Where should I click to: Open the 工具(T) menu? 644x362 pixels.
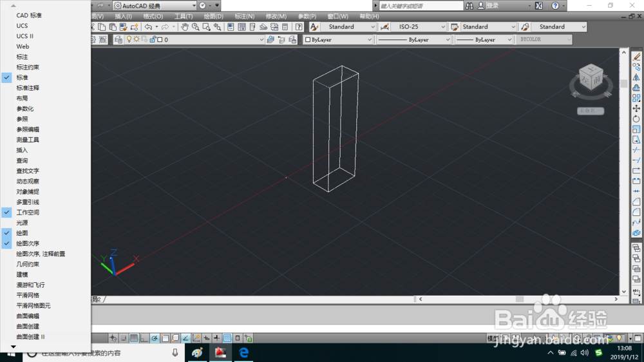[183, 17]
